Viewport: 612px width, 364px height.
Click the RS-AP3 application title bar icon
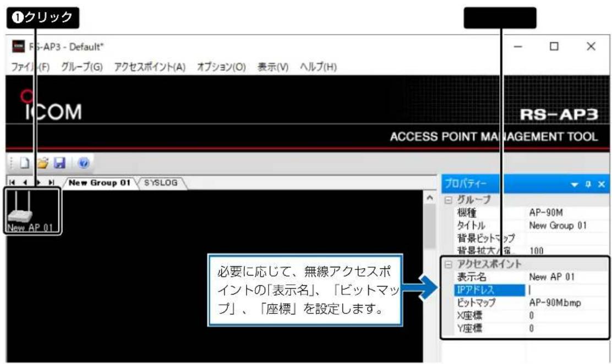(18, 46)
